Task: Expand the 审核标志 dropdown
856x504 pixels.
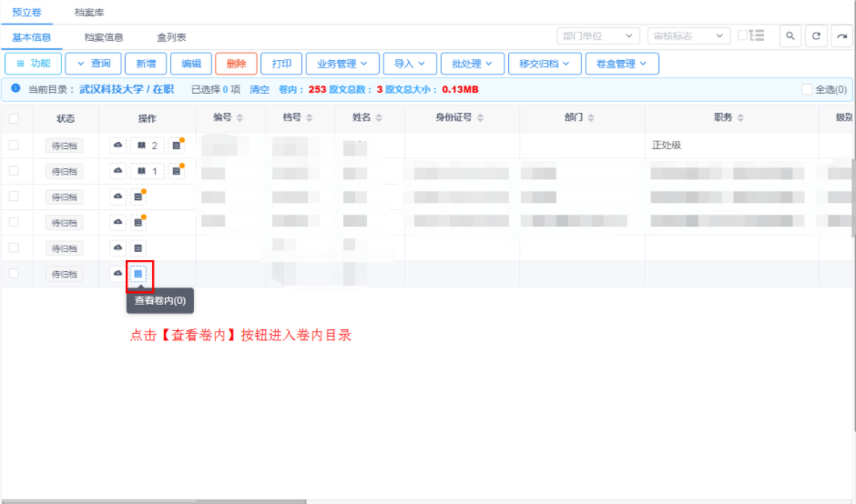Action: click(x=688, y=36)
